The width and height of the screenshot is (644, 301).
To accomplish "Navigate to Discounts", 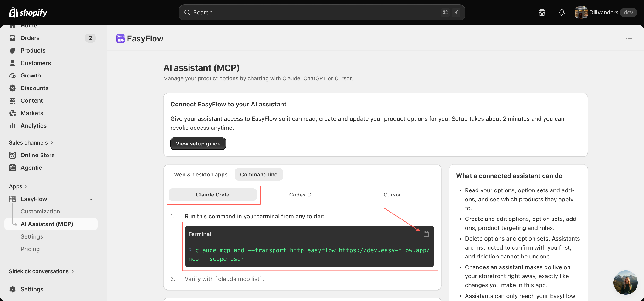I will [x=35, y=88].
